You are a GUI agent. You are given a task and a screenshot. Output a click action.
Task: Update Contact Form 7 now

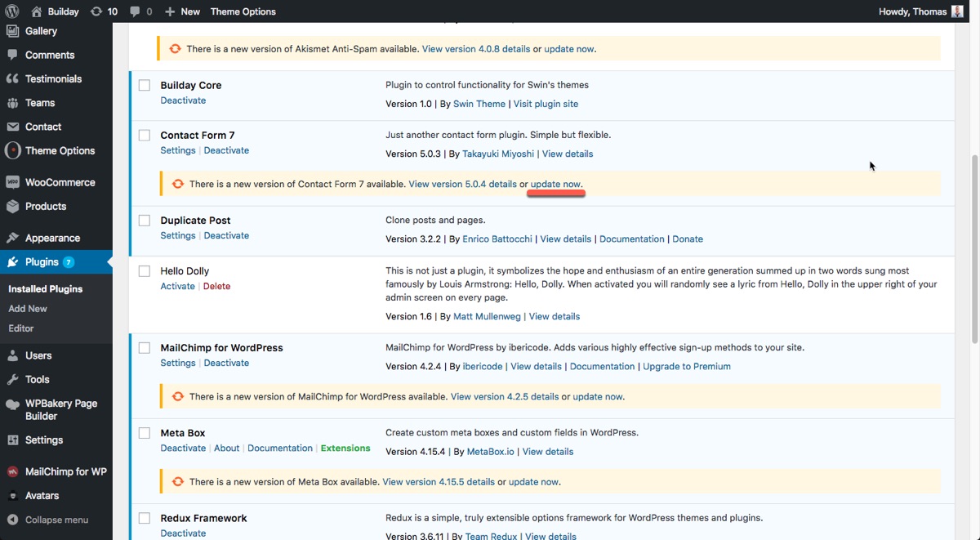(556, 184)
